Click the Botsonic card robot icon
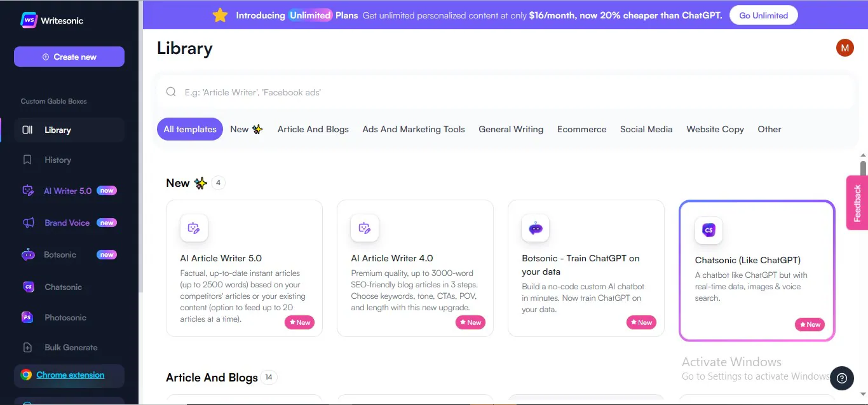 (536, 228)
